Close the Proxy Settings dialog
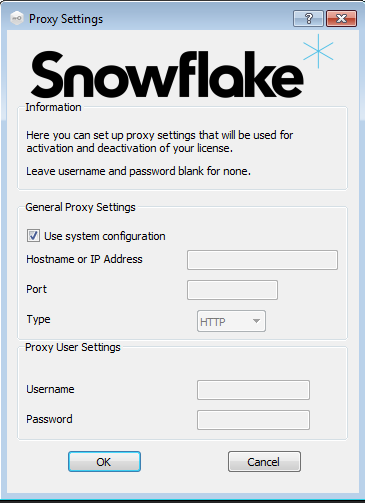 [x=342, y=18]
